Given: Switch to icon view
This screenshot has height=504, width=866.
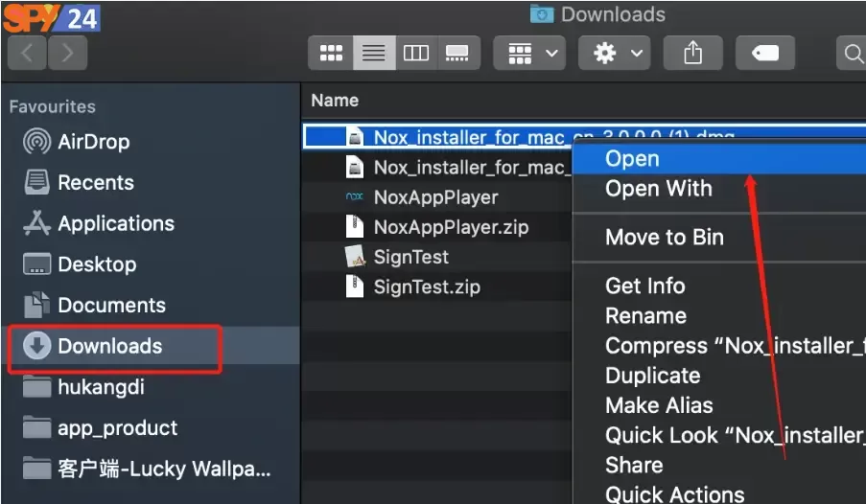Looking at the screenshot, I should (x=331, y=53).
